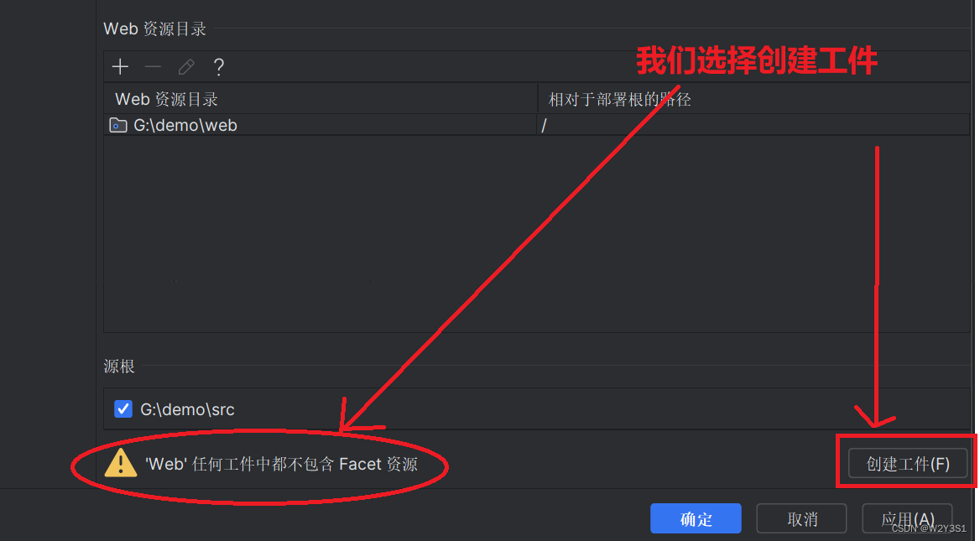The image size is (980, 541).
Task: Remove the selected Web resource directory via minus icon
Action: 153,66
